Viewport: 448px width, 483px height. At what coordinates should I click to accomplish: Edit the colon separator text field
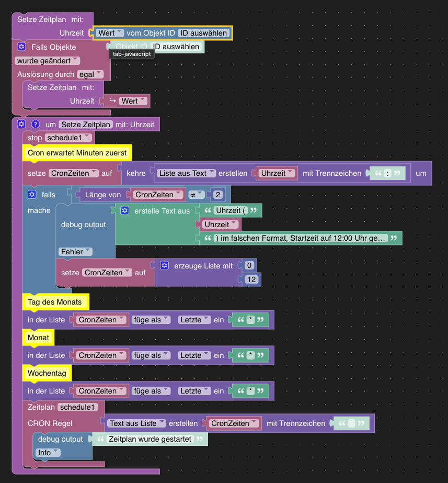[x=388, y=173]
